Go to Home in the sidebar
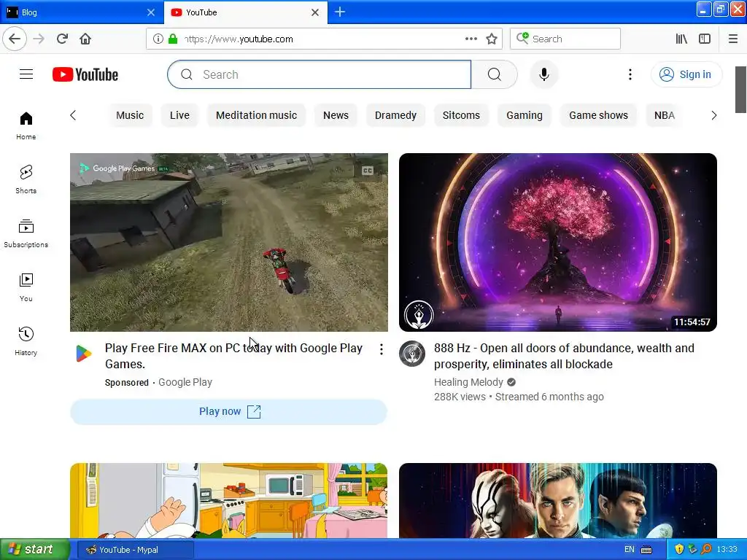This screenshot has width=747, height=560. pyautogui.click(x=26, y=125)
